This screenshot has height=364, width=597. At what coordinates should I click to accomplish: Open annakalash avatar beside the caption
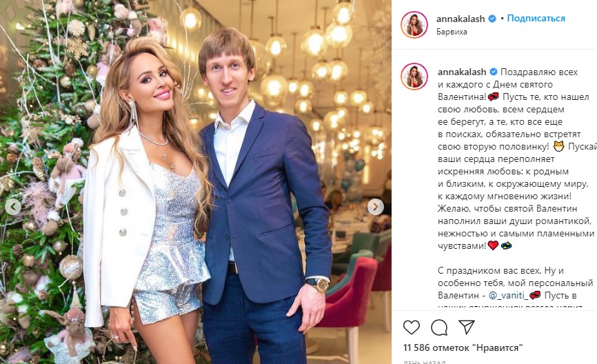pos(414,76)
